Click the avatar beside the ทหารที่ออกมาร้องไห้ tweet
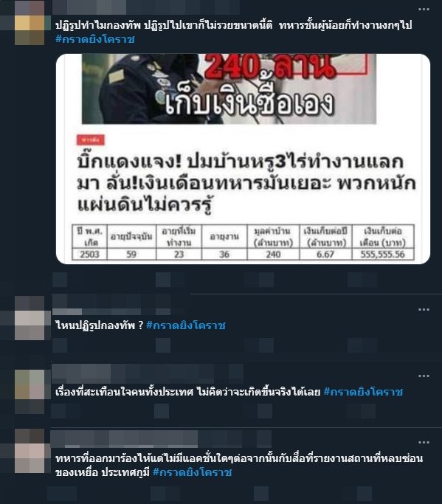Image resolution: width=442 pixels, height=504 pixels. tap(30, 451)
